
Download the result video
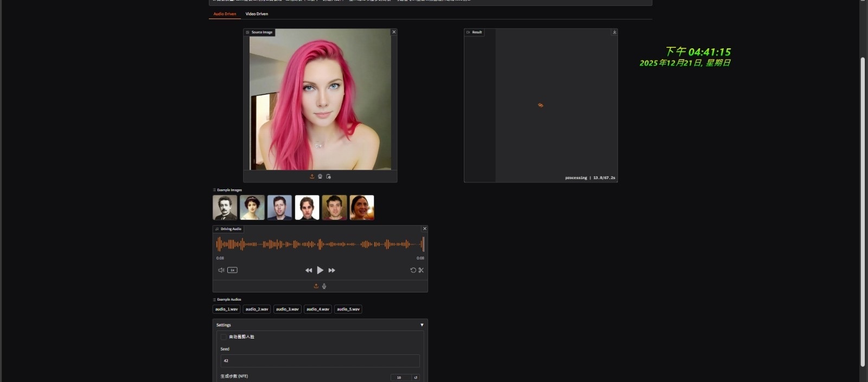point(614,32)
